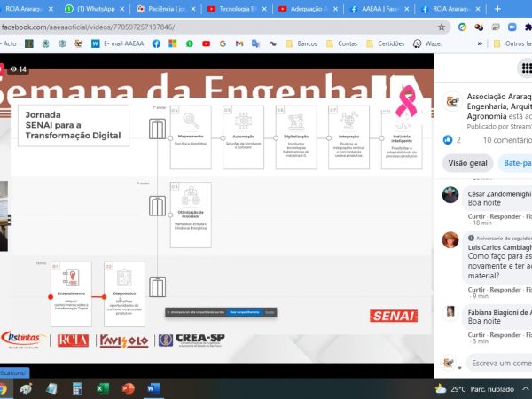The width and height of the screenshot is (532, 399).
Task: Open the Facebook apps grid menu
Action: [526, 68]
